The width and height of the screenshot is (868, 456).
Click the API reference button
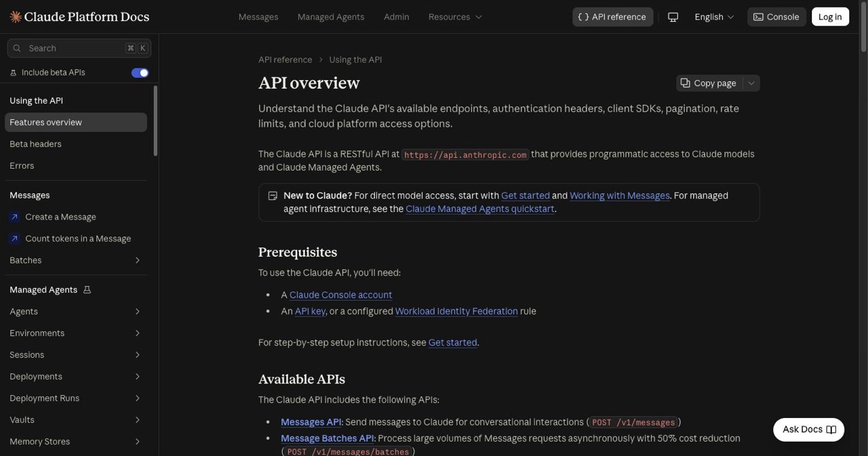(x=613, y=17)
